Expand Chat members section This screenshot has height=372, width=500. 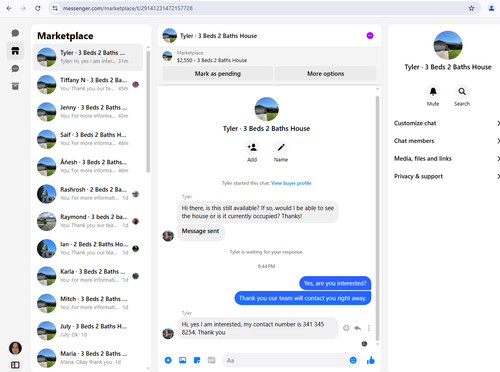click(x=447, y=141)
